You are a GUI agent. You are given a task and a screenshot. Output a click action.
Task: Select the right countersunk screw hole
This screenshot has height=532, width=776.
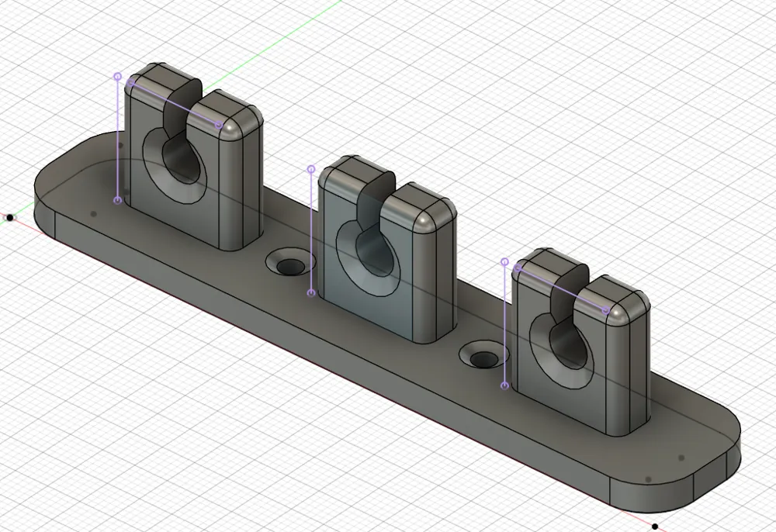pyautogui.click(x=483, y=358)
